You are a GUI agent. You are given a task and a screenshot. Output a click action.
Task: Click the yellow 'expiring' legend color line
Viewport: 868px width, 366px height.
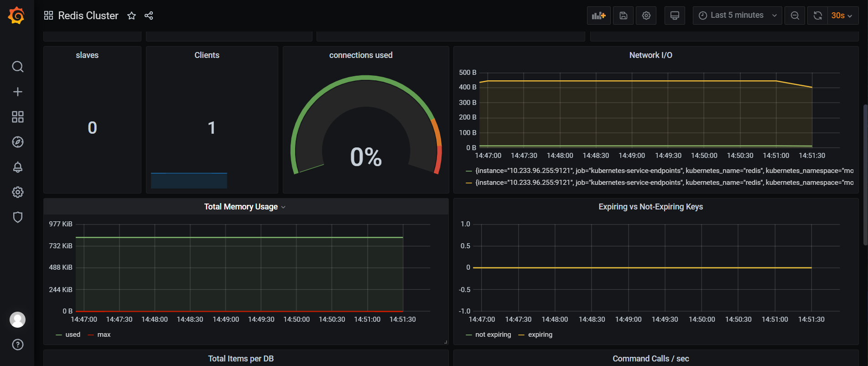tap(521, 335)
